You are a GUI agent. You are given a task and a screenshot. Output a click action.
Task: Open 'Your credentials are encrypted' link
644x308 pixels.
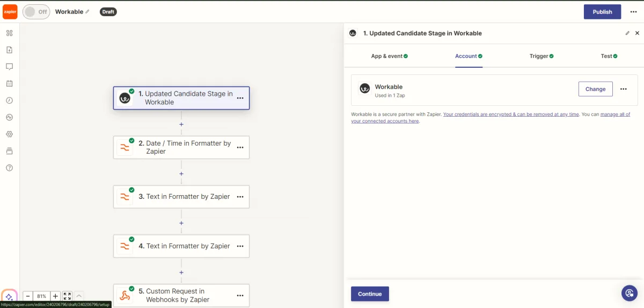click(511, 114)
